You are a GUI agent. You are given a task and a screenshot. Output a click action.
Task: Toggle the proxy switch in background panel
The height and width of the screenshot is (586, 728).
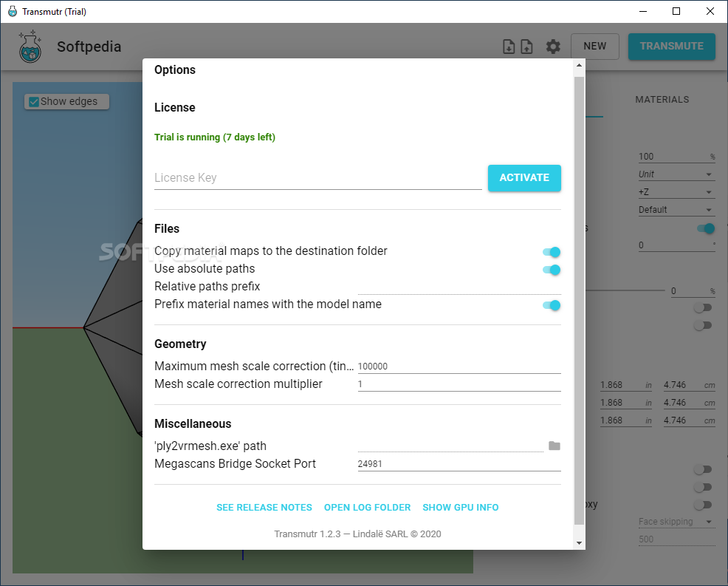(703, 505)
